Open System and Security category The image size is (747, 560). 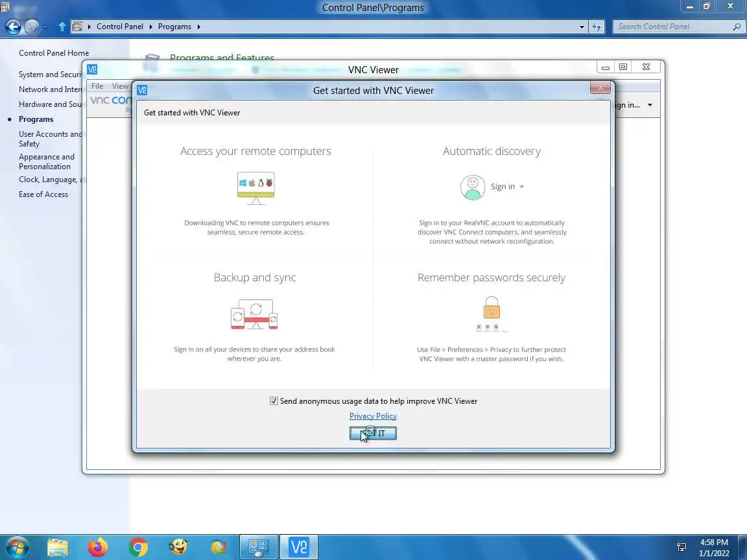pos(51,75)
